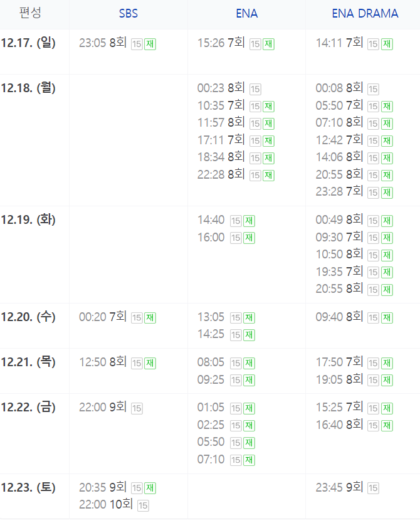The image size is (420, 523).
Task: Click the 재 icon beside ENA 22:28 8회
Action: (268, 175)
